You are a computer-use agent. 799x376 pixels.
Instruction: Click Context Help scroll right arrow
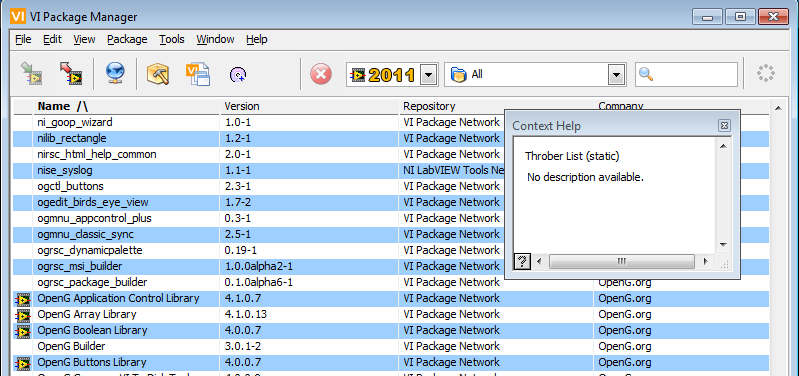click(x=705, y=261)
